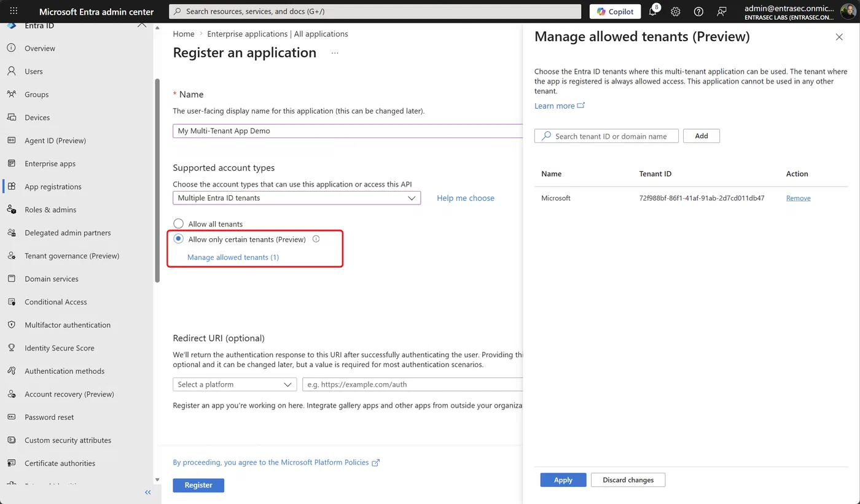The height and width of the screenshot is (504, 860).
Task: Click Remove link for Microsoft tenant
Action: [x=798, y=198]
